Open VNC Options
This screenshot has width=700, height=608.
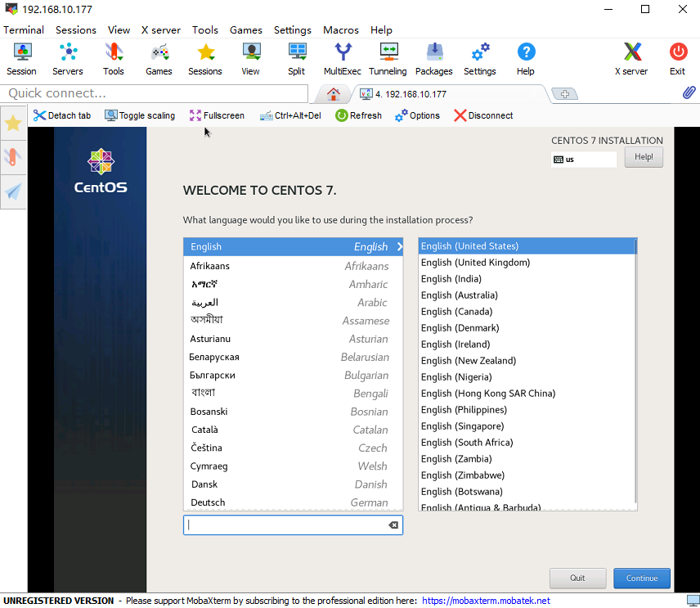tap(417, 115)
